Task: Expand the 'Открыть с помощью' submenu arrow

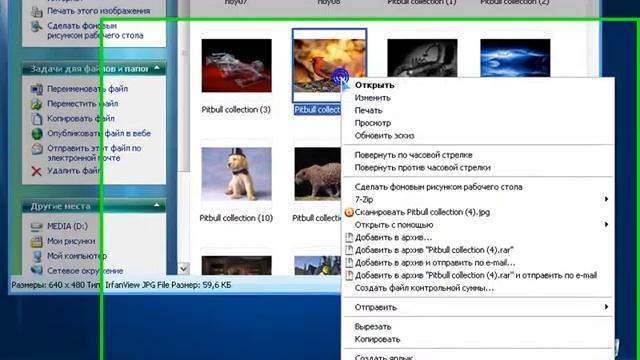Action: coord(607,224)
